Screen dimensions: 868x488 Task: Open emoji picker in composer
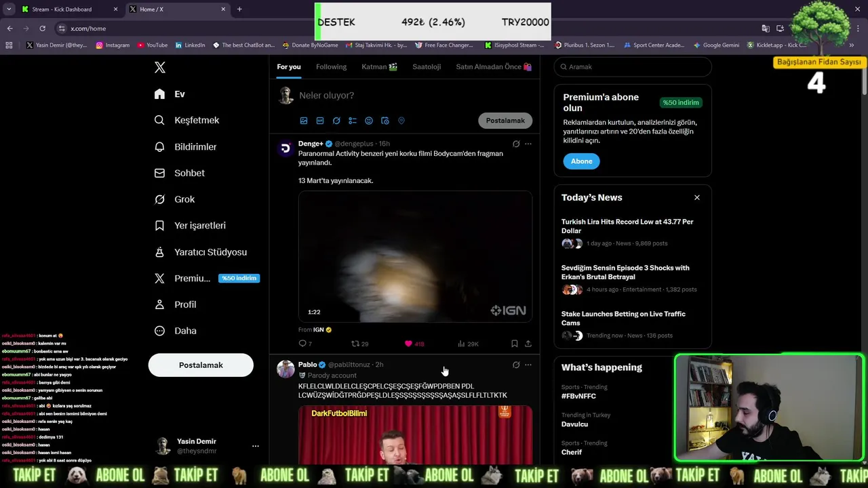click(x=369, y=121)
